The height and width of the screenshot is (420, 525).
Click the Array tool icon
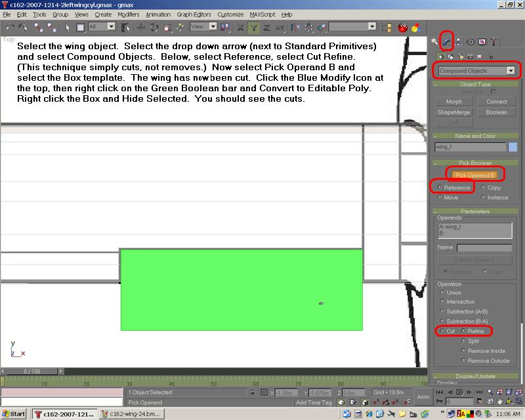[308, 28]
